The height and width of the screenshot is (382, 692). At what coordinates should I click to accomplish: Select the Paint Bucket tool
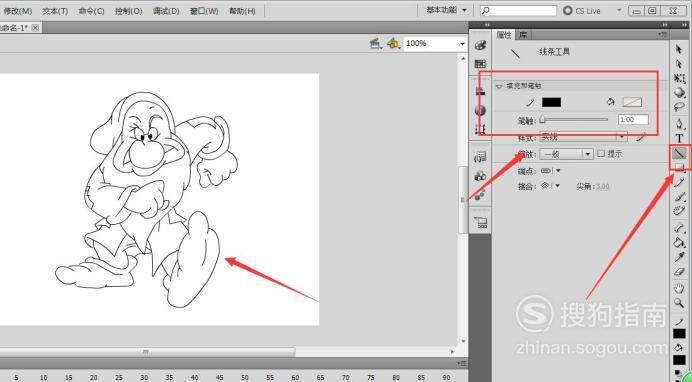(x=679, y=242)
